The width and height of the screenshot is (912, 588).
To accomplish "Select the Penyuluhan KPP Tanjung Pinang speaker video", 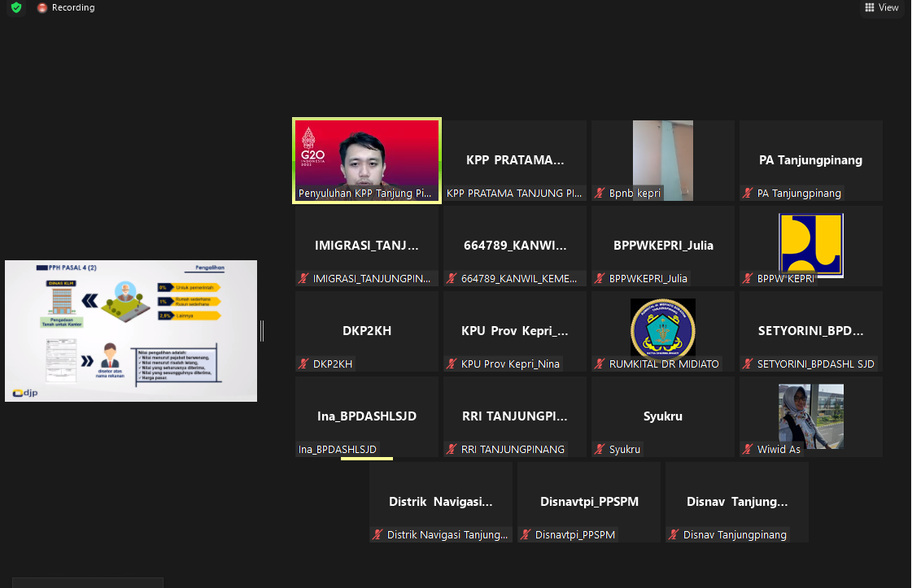I will [367, 159].
